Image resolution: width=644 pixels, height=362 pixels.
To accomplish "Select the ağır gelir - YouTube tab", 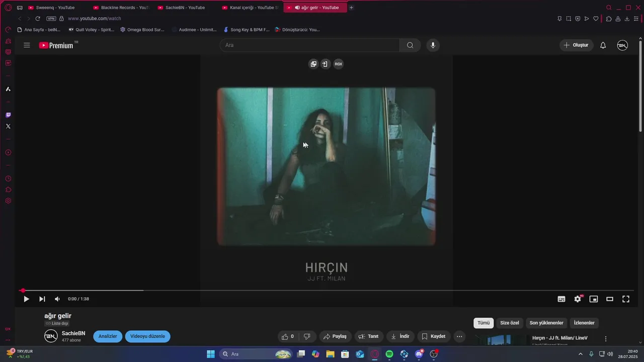I will coord(315,8).
